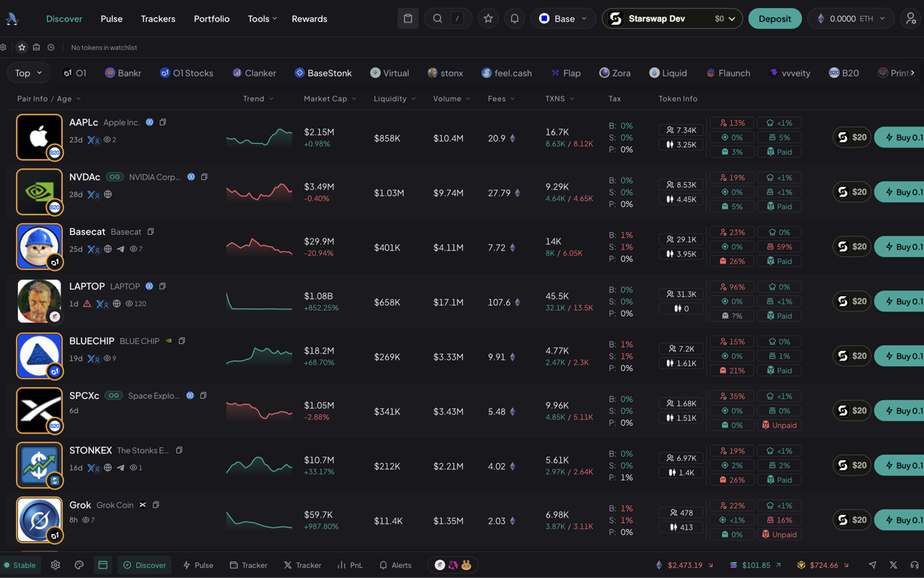The height and width of the screenshot is (578, 924).
Task: Switch to Pulse in top navigation
Action: tap(111, 19)
